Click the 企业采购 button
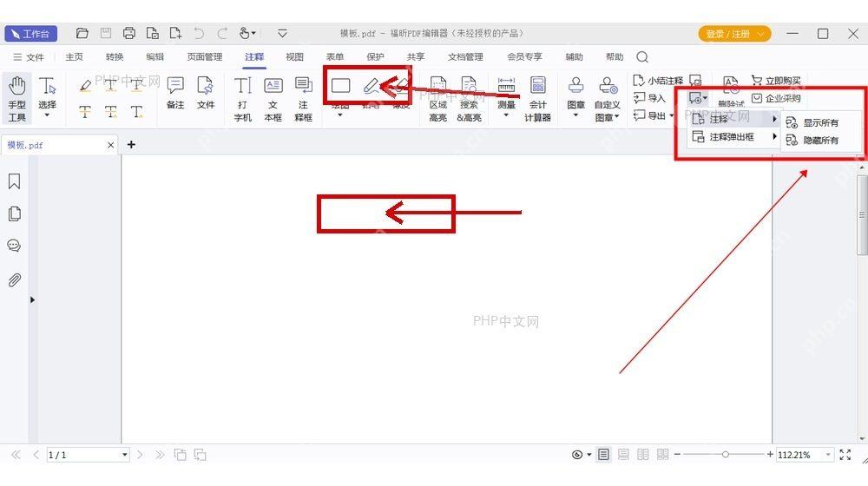The width and height of the screenshot is (868, 486). [777, 99]
